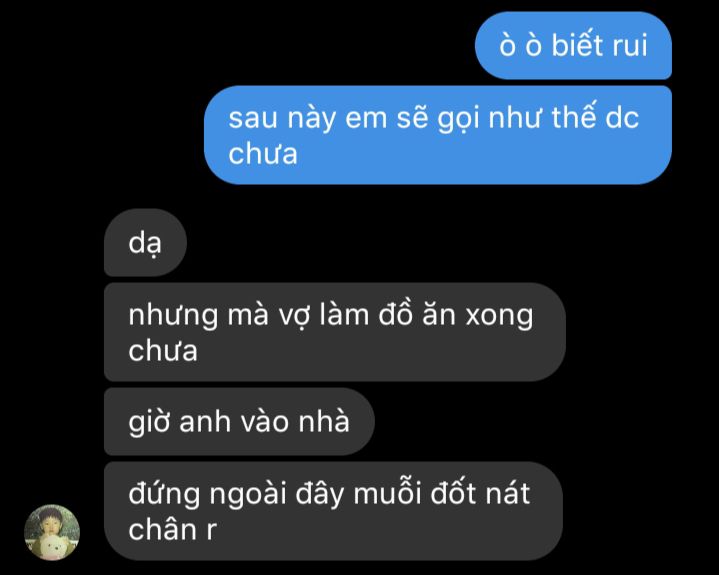Open the sender's profile avatar photo
The height and width of the screenshot is (575, 719).
tap(52, 532)
